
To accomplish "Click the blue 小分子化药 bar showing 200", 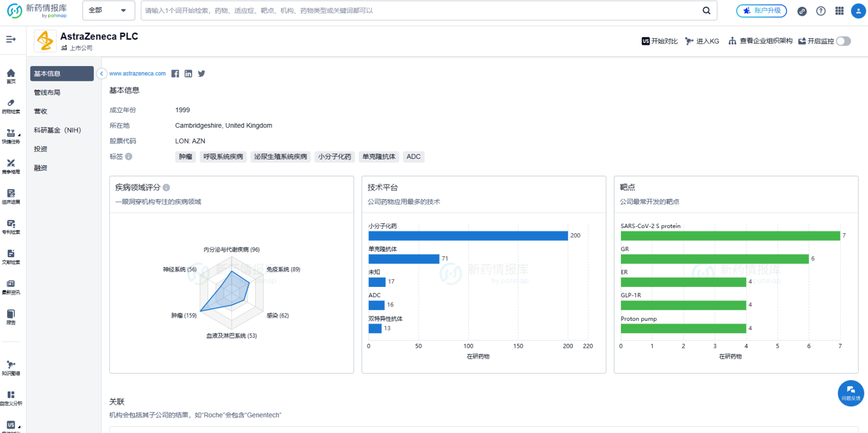I will point(468,236).
